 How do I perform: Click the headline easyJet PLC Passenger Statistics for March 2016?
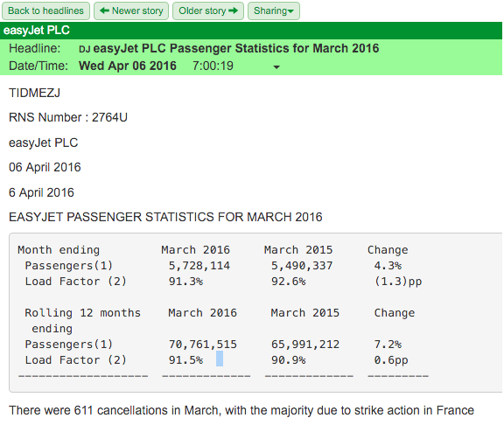pos(236,48)
